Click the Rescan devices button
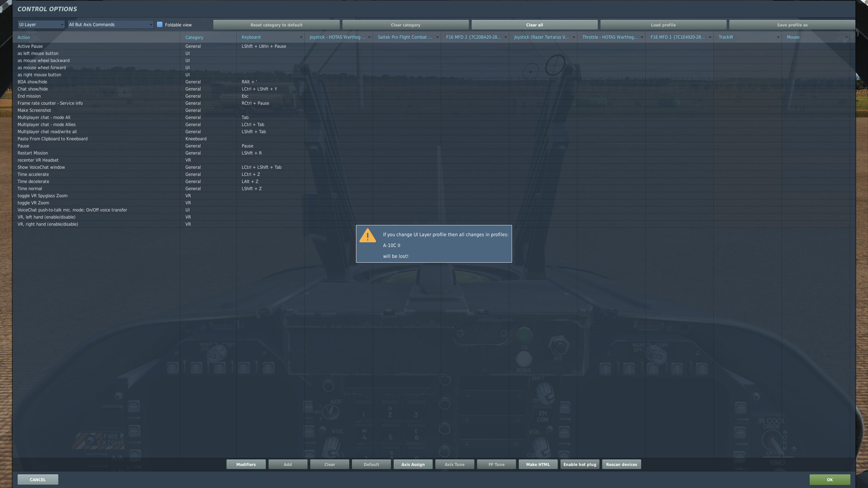This screenshot has width=868, height=488. point(622,464)
